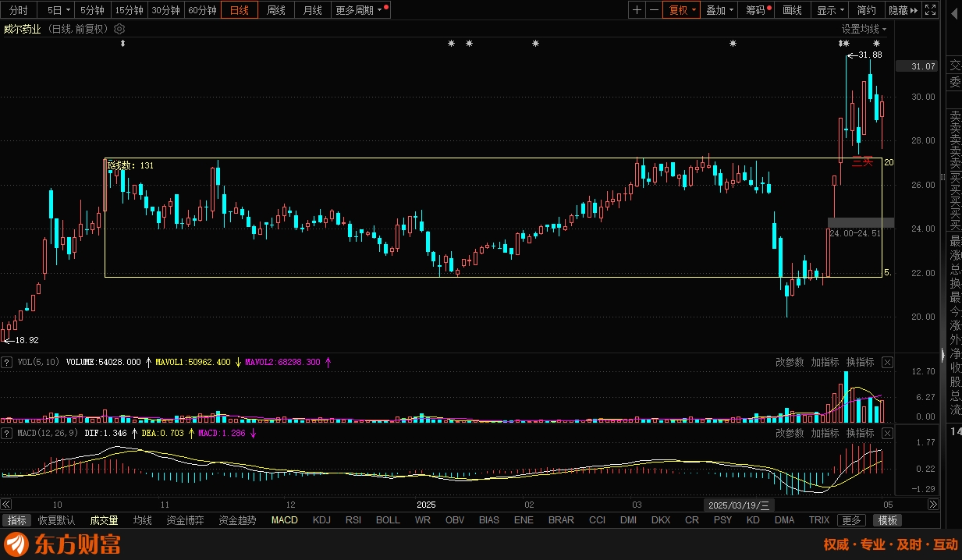This screenshot has width=962, height=560.
Task: Select 均线 indicator
Action: point(142,520)
